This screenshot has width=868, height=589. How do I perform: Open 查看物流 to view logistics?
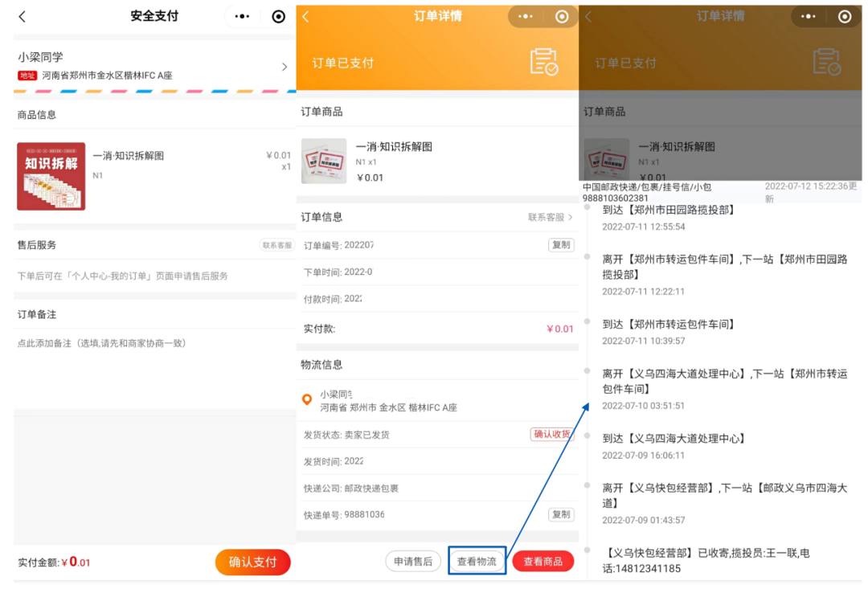pos(477,562)
